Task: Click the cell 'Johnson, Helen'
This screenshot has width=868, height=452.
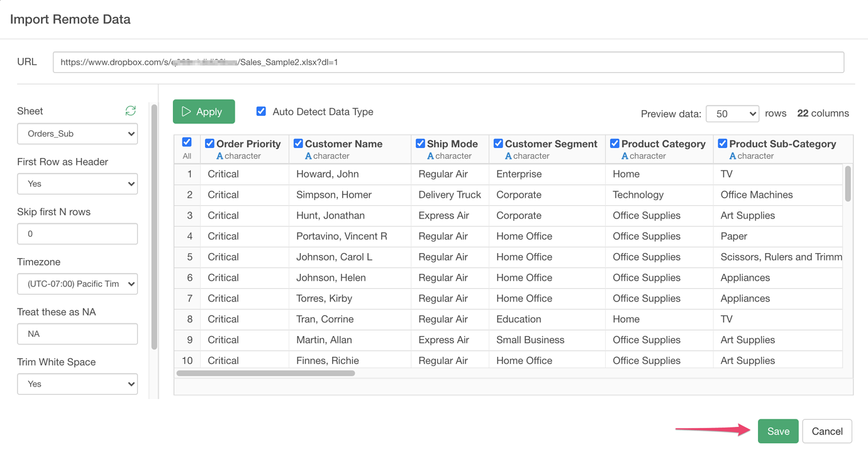Action: click(350, 278)
